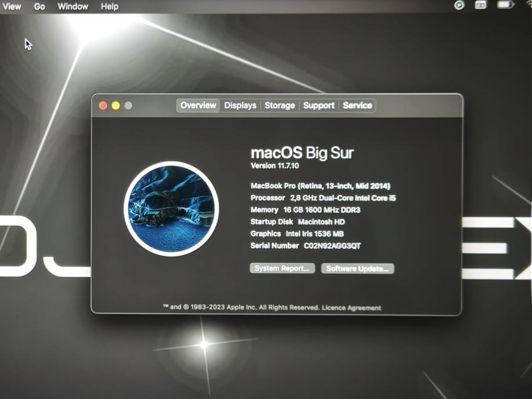Minimize window with the yellow button
Viewport: 532px width, 399px height.
pyautogui.click(x=116, y=105)
